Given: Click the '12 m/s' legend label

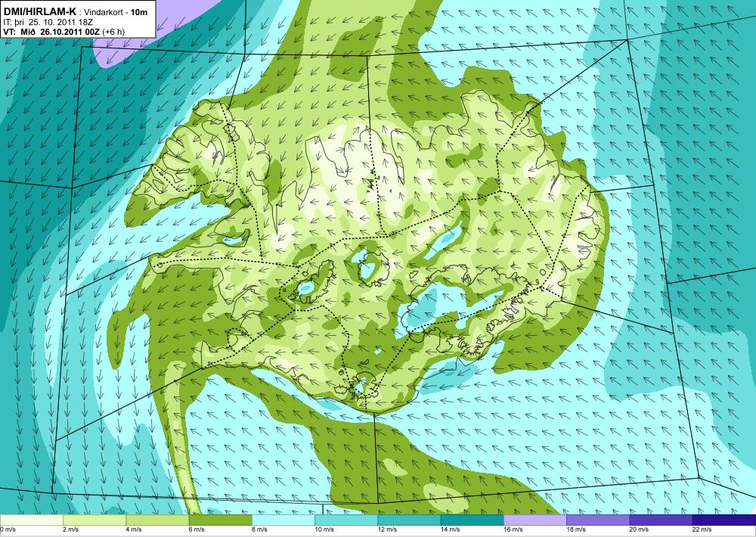Looking at the screenshot, I should coord(388,529).
